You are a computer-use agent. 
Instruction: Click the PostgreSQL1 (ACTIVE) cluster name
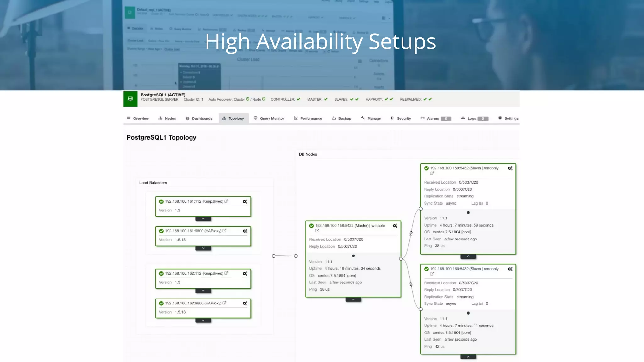pos(163,95)
